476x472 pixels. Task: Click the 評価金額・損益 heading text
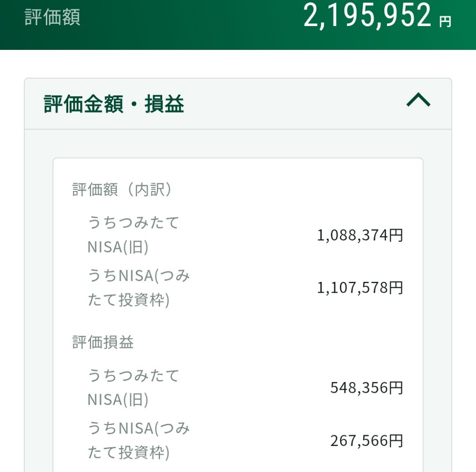(114, 104)
